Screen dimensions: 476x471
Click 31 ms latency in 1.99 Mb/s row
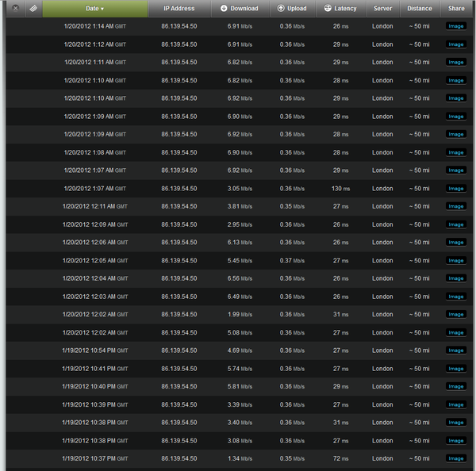(340, 315)
